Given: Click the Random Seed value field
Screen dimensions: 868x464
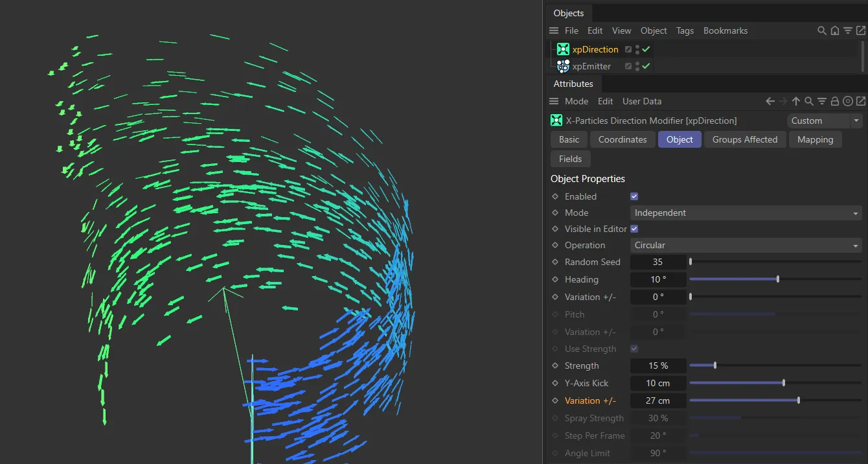Looking at the screenshot, I should [658, 262].
